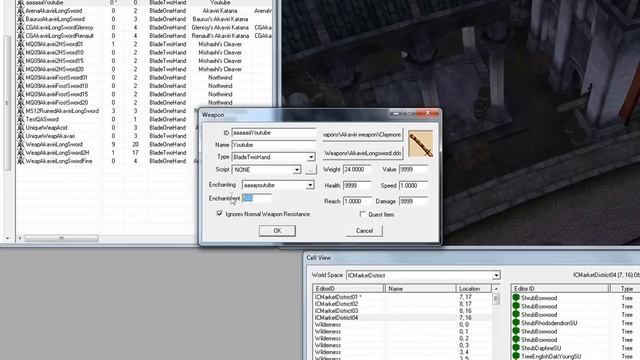Expand the Enchanting dropdown showing aaaayoutube
Screen dimensions: 640x360
coord(310,185)
